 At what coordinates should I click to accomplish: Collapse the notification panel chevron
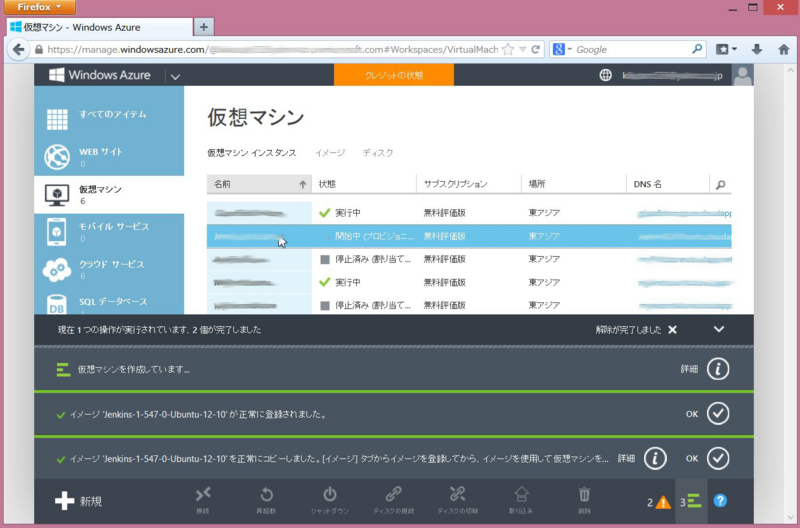click(x=719, y=329)
